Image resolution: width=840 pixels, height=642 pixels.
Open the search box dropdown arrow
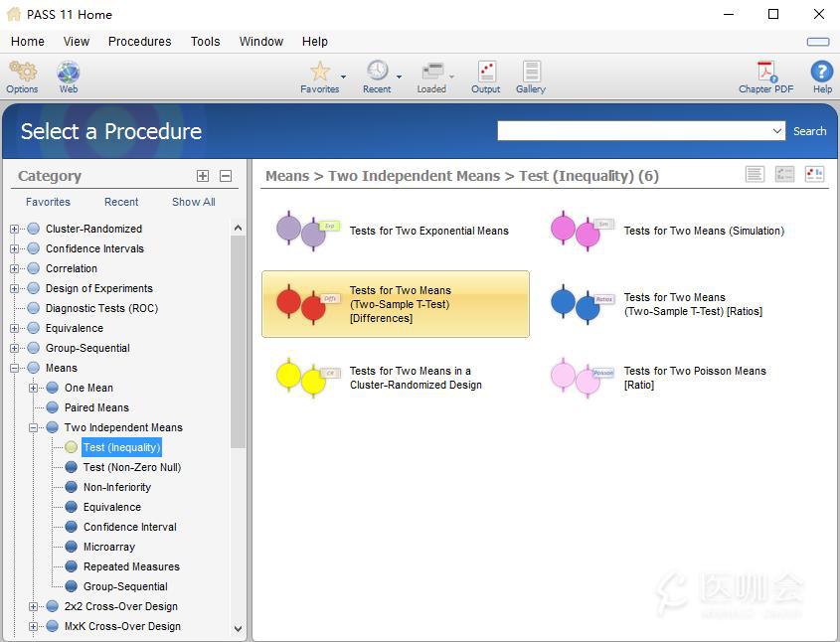pyautogui.click(x=777, y=130)
